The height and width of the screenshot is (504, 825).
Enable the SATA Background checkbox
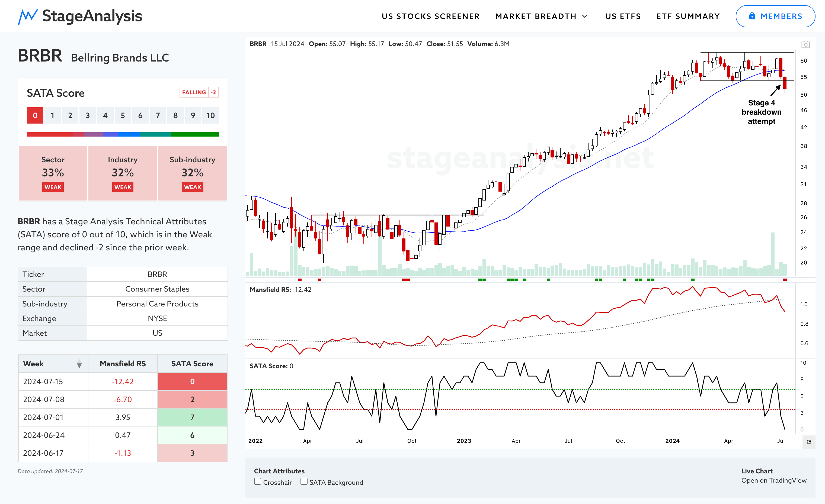click(304, 482)
